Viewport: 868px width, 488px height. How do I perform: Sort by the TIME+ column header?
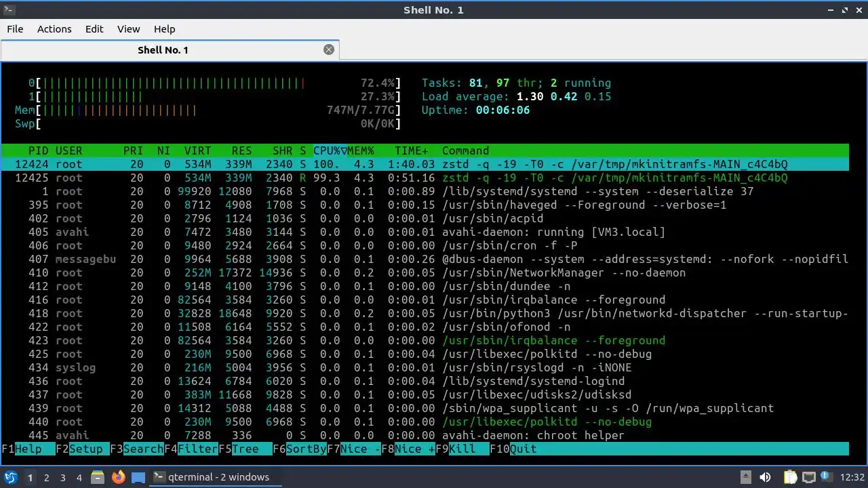tap(412, 150)
